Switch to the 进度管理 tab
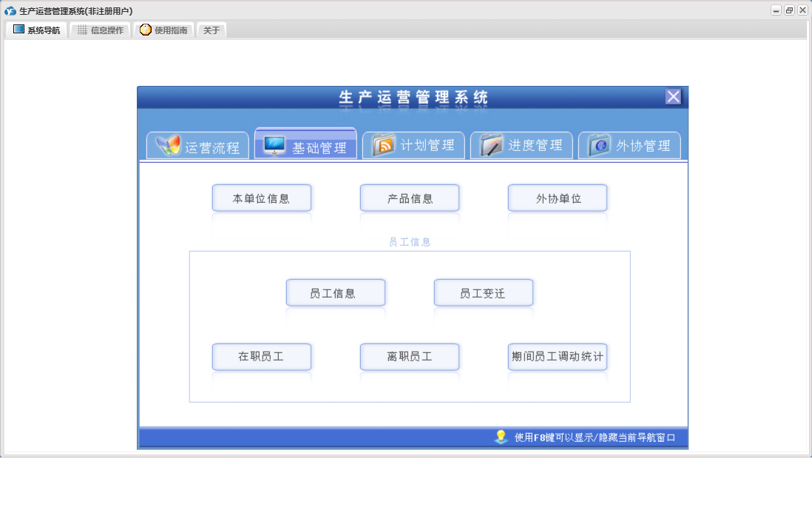The image size is (812, 530). pyautogui.click(x=521, y=145)
